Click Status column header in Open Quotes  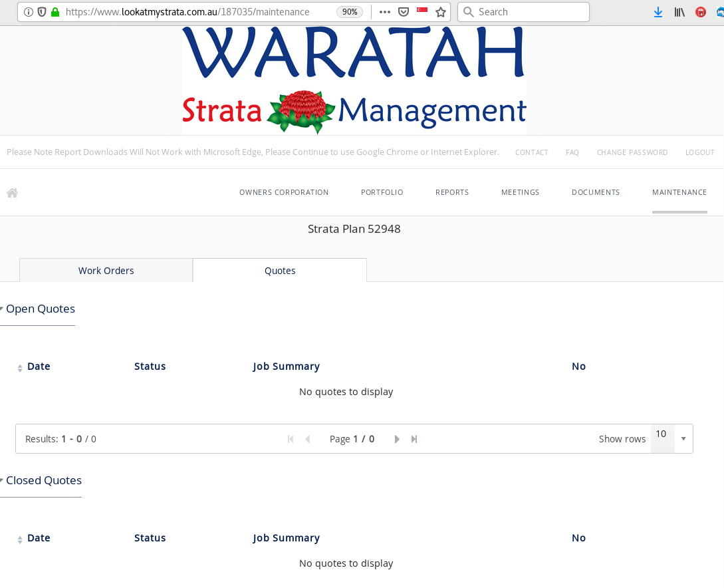tap(150, 367)
